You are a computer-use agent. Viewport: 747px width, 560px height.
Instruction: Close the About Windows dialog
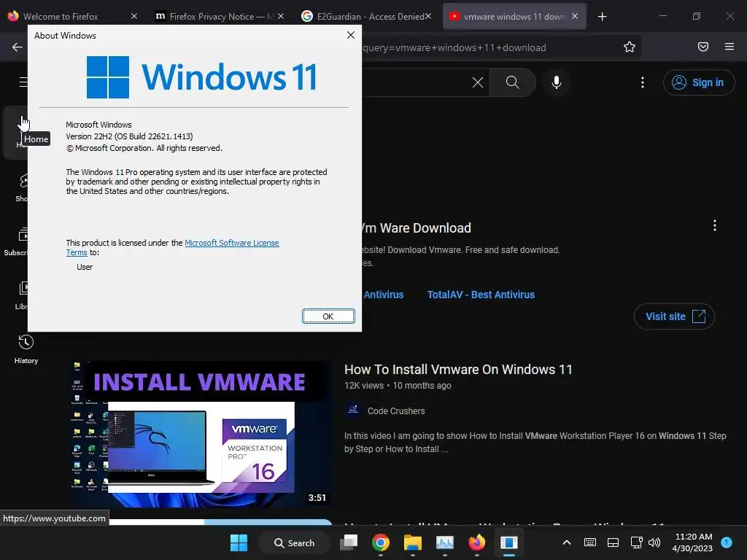(351, 35)
